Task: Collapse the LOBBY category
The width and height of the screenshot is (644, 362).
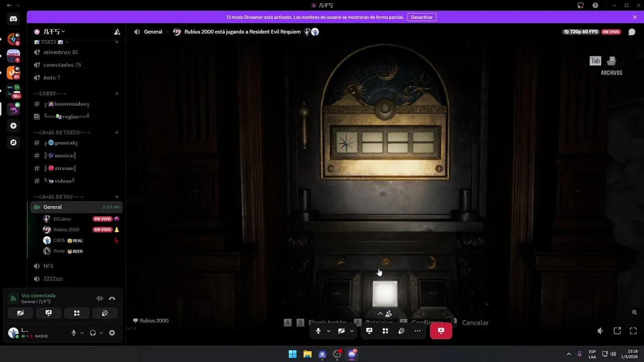Action: [x=50, y=94]
